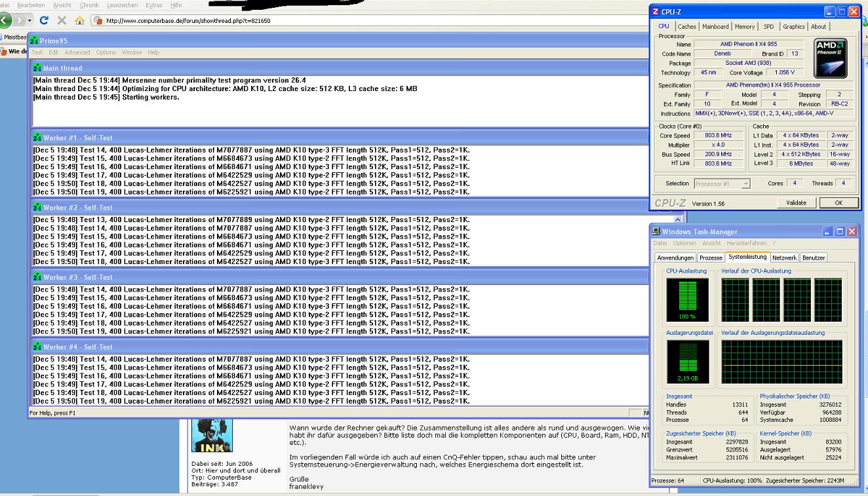Switch to Benutzer tab in Task-Manager
Viewport: 868px width, 496px height.
pyautogui.click(x=814, y=258)
